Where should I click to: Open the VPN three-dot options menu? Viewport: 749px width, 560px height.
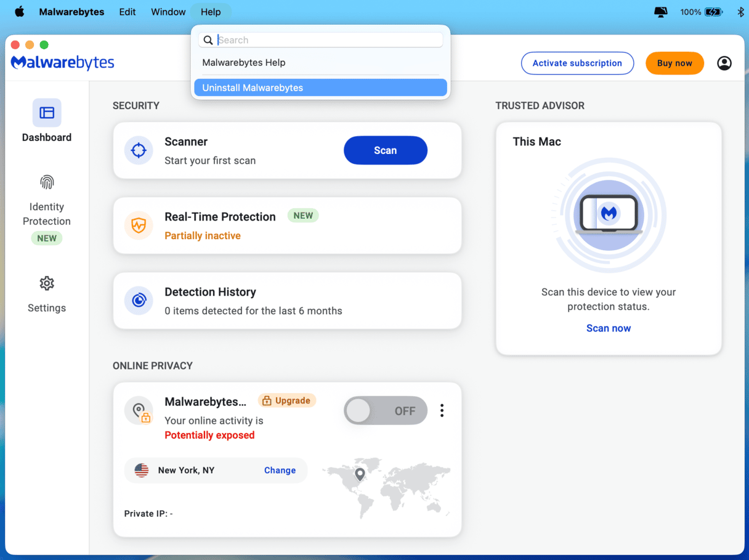442,411
